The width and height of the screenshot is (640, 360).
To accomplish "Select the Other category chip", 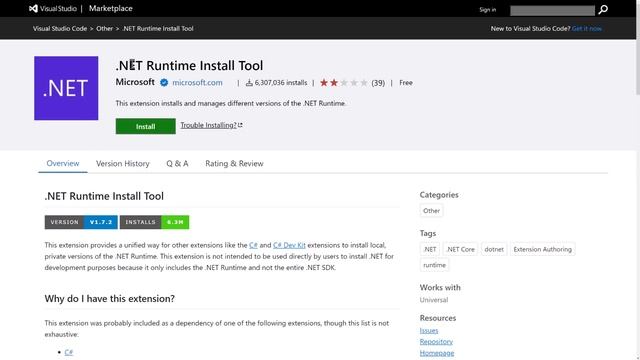I will (431, 211).
